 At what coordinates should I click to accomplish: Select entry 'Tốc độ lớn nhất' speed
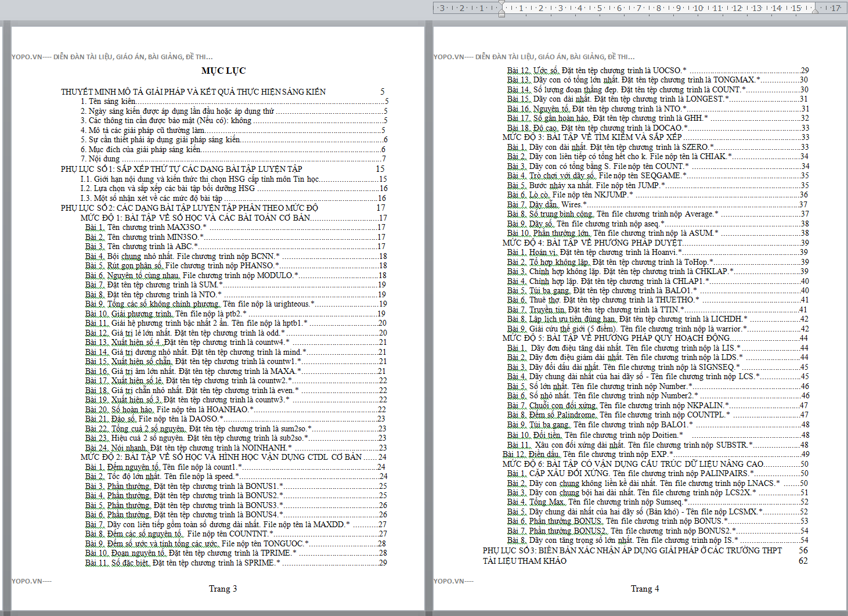pos(236,476)
